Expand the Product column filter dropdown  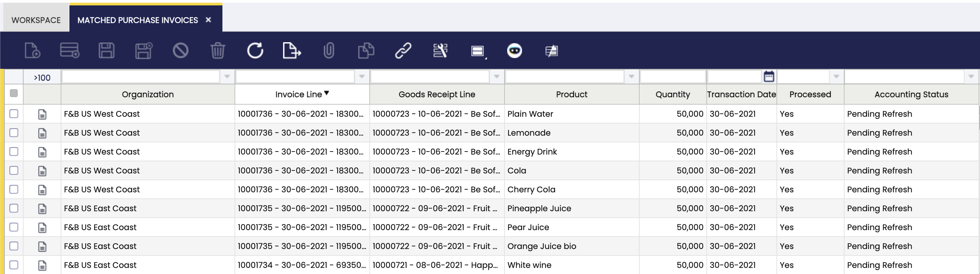pyautogui.click(x=632, y=77)
